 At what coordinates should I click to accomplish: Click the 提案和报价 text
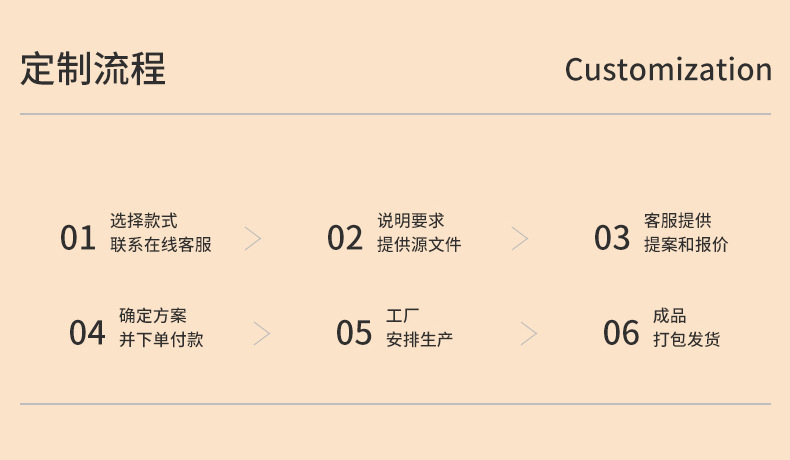(x=686, y=245)
